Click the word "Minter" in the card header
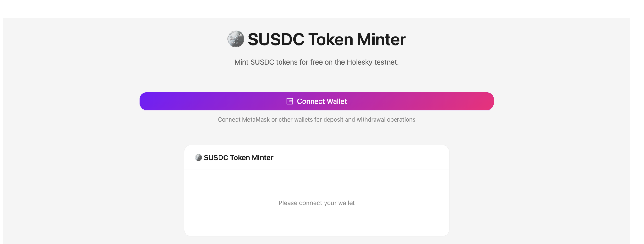644x244 pixels. point(262,158)
